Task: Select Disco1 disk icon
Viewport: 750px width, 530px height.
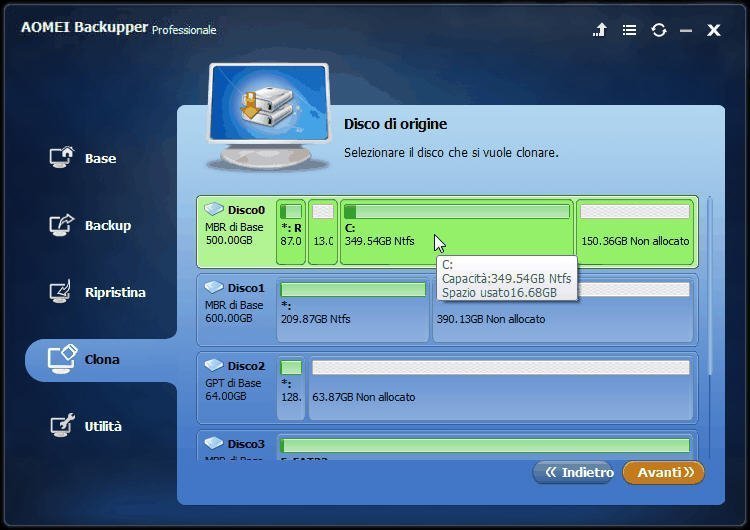Action: click(214, 287)
